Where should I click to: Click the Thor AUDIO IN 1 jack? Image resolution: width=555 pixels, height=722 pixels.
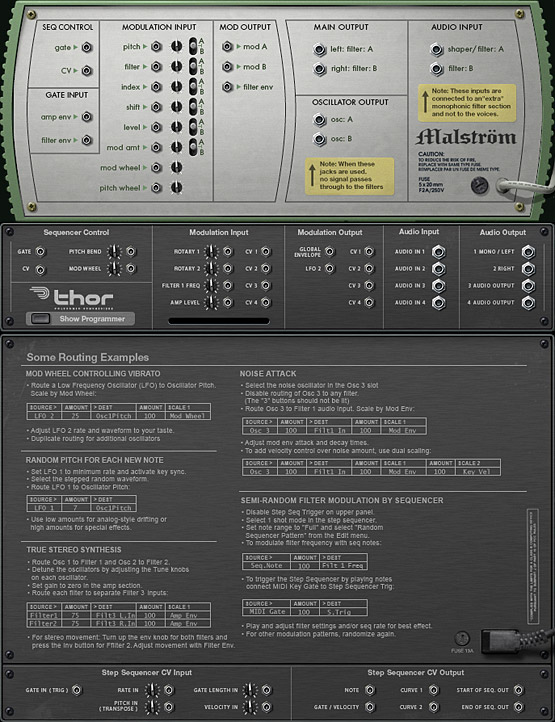click(438, 252)
